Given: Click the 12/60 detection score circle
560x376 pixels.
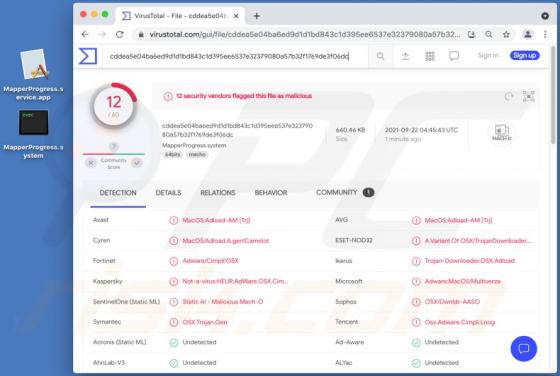Looking at the screenshot, I should click(x=114, y=106).
